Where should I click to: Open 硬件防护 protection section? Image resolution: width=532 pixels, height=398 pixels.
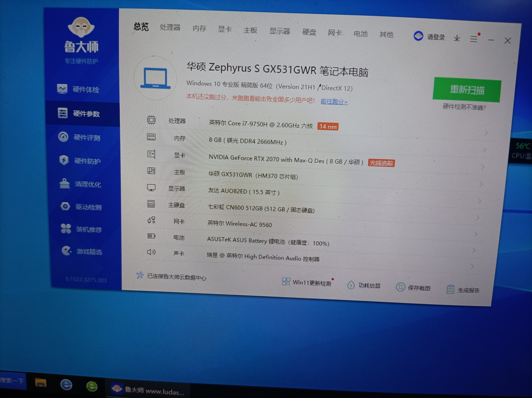[80, 160]
